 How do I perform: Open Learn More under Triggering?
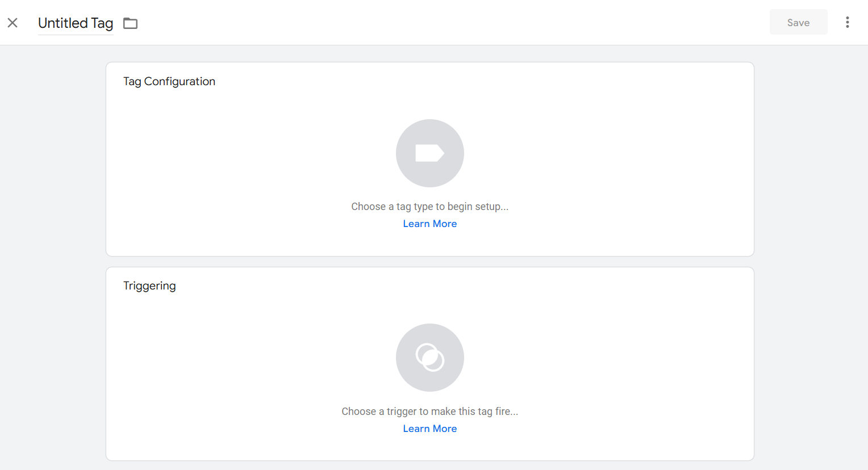[429, 429]
